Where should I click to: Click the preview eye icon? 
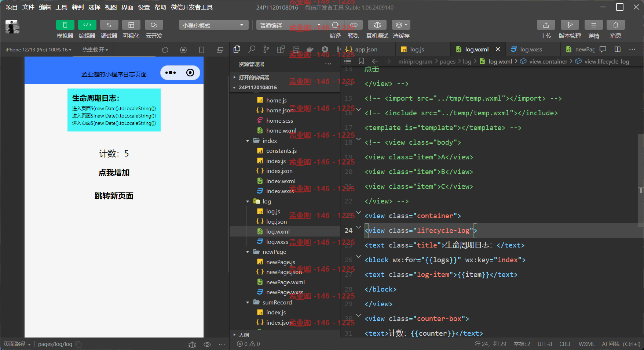click(354, 25)
